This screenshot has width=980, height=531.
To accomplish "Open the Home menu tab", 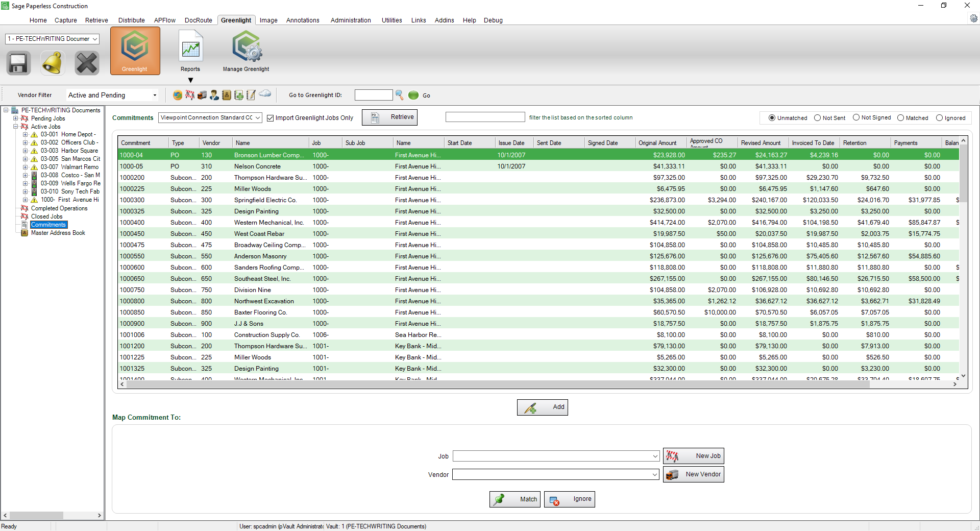I will (x=38, y=20).
